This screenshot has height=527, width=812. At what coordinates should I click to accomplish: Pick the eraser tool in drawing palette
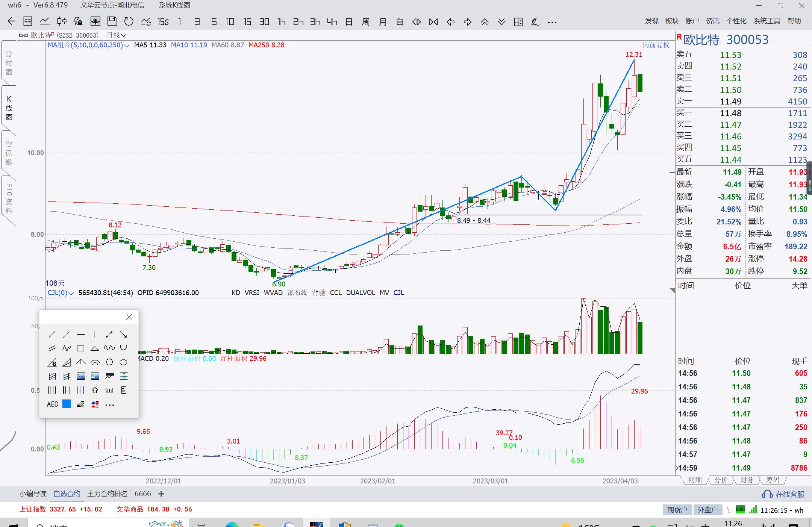click(x=80, y=404)
